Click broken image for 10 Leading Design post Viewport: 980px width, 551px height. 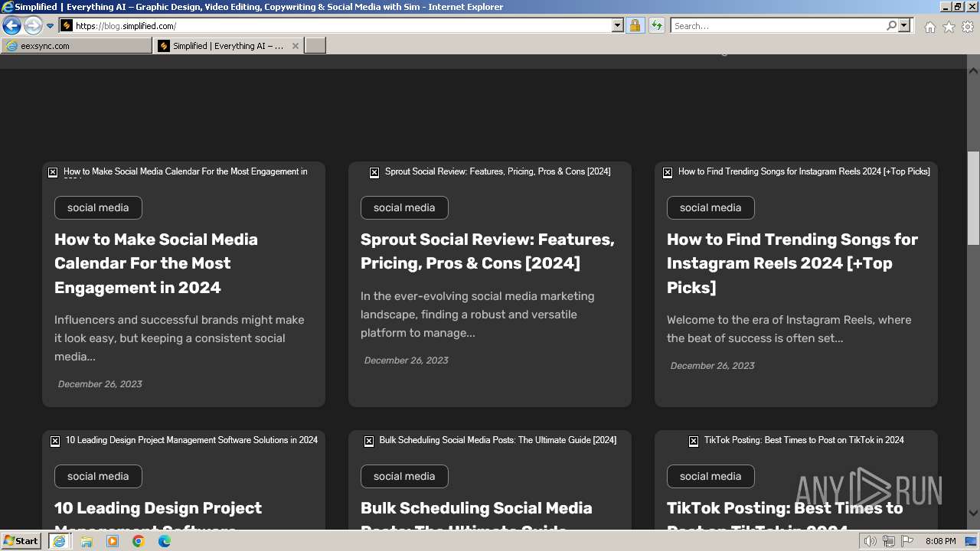tap(55, 441)
